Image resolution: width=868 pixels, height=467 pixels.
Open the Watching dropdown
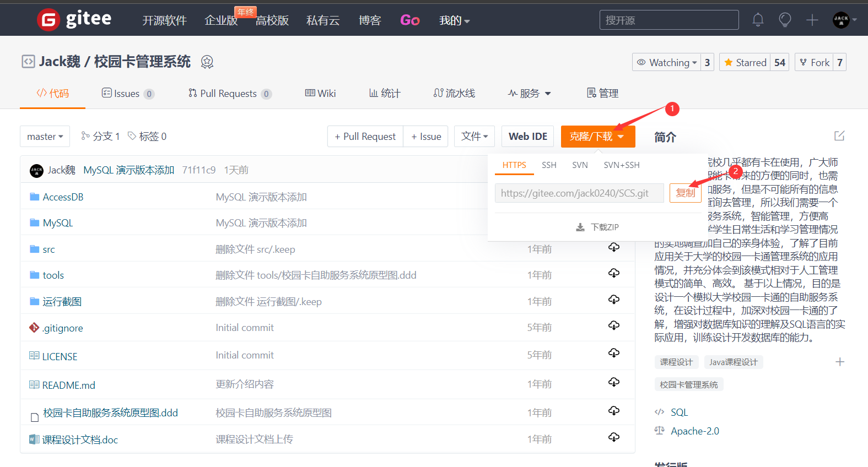(667, 62)
